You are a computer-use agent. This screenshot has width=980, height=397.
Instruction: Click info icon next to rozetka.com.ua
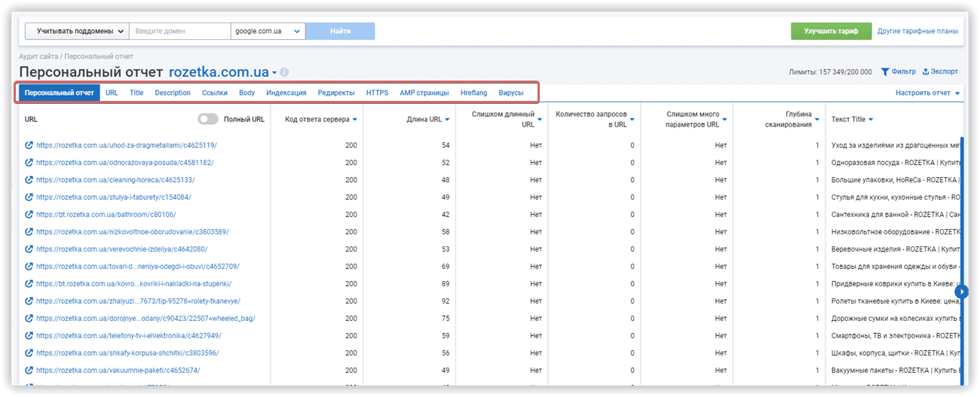tap(284, 72)
